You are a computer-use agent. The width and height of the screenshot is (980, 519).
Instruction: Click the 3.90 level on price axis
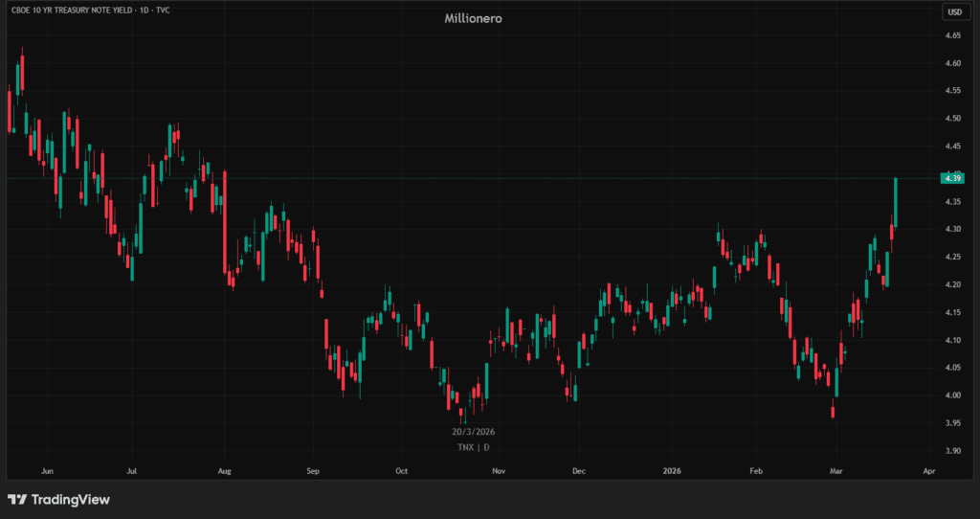[952, 451]
